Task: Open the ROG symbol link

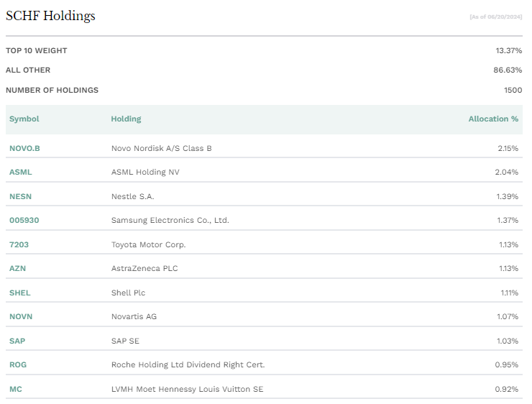Action: [18, 364]
